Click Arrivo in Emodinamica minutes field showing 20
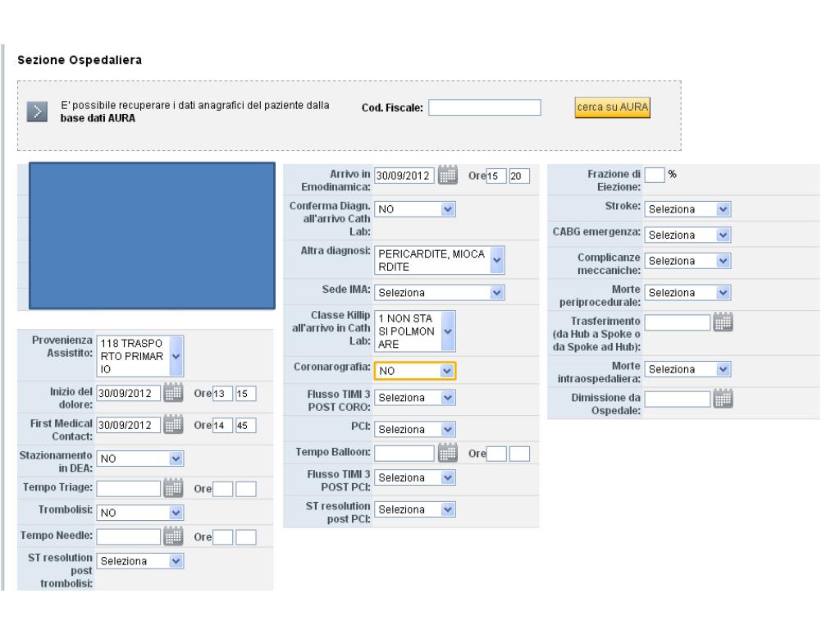This screenshot has height=630, width=840. (519, 176)
